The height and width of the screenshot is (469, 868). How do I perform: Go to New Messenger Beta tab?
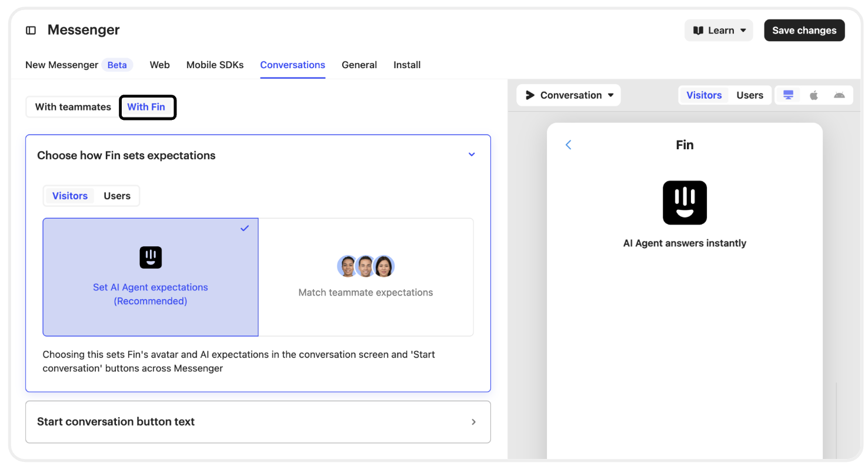click(x=79, y=65)
